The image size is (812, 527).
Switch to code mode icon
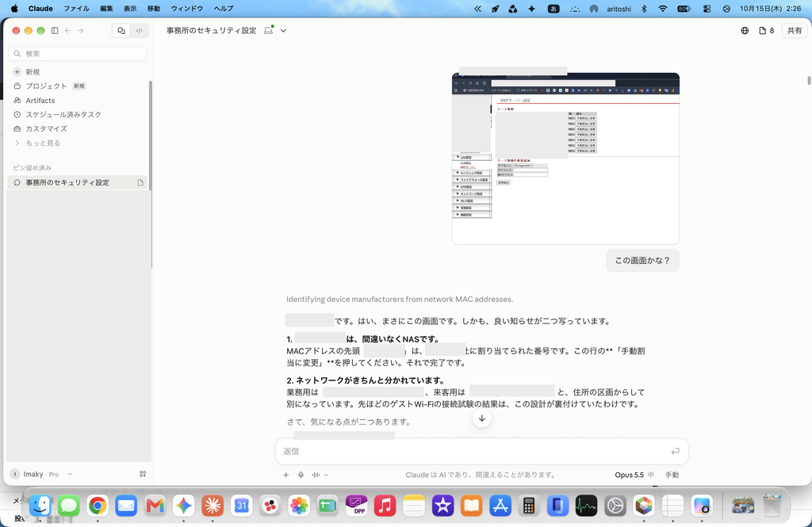140,31
